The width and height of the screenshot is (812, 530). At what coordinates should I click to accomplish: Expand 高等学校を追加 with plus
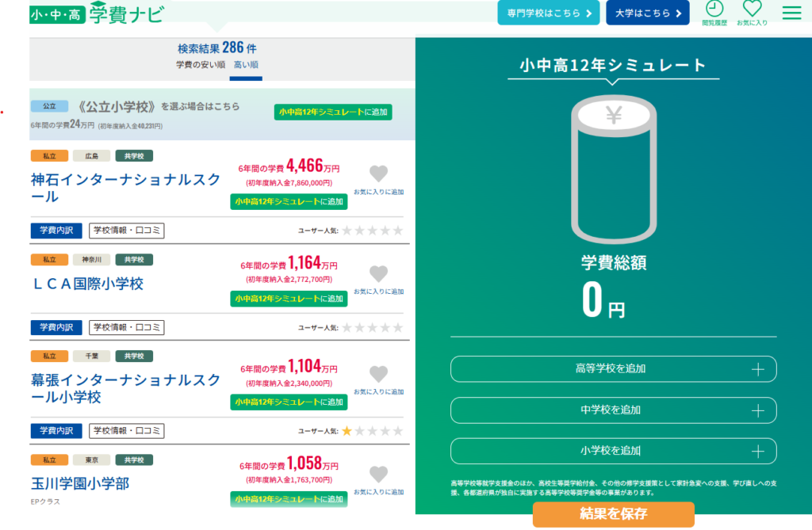click(x=614, y=369)
